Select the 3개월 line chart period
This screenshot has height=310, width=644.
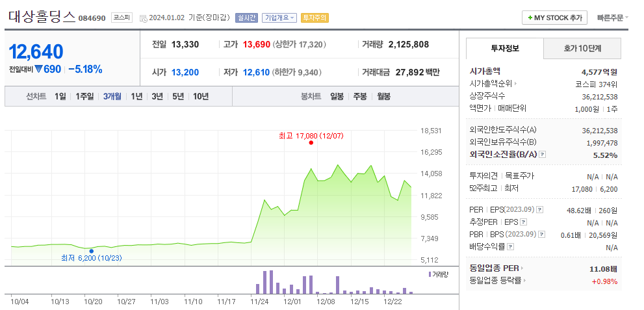[x=112, y=96]
